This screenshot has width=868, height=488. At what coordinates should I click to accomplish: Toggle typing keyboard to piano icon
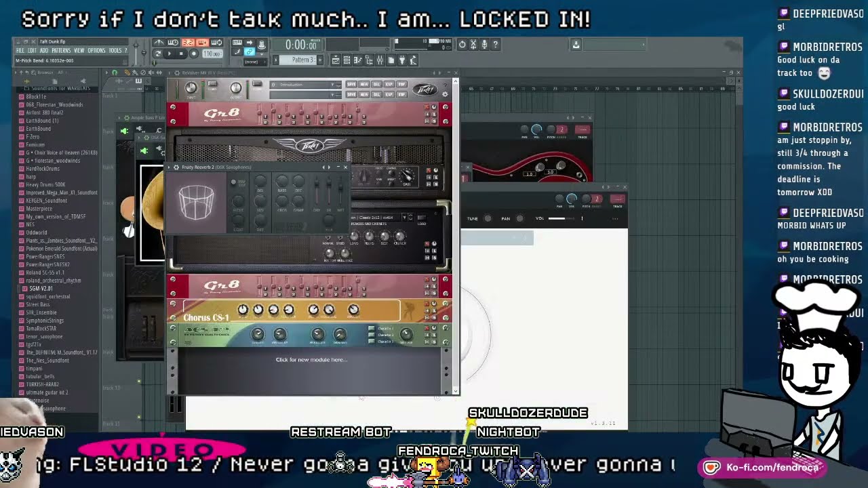click(x=237, y=42)
